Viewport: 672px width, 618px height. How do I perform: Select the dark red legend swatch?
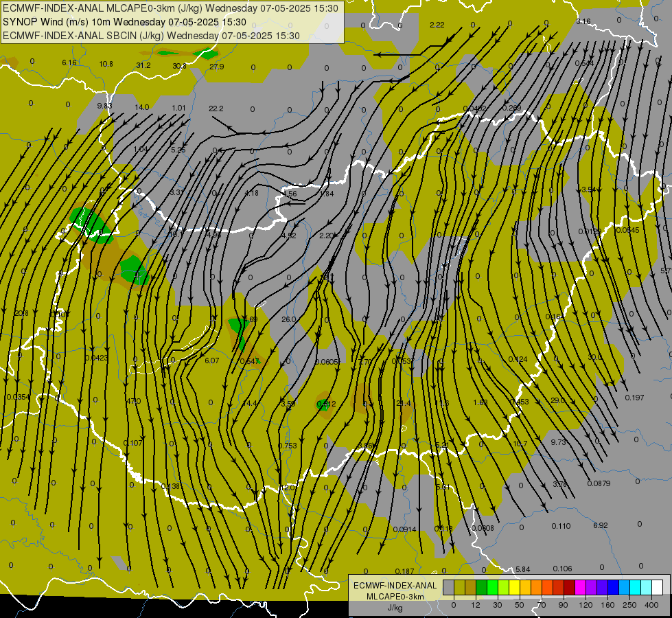(569, 588)
